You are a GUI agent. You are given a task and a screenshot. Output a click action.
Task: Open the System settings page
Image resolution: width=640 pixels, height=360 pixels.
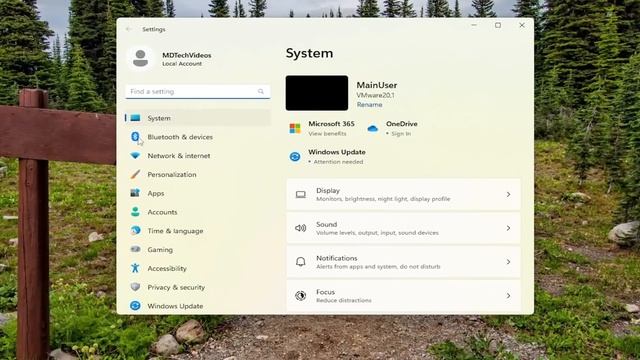pyautogui.click(x=198, y=118)
